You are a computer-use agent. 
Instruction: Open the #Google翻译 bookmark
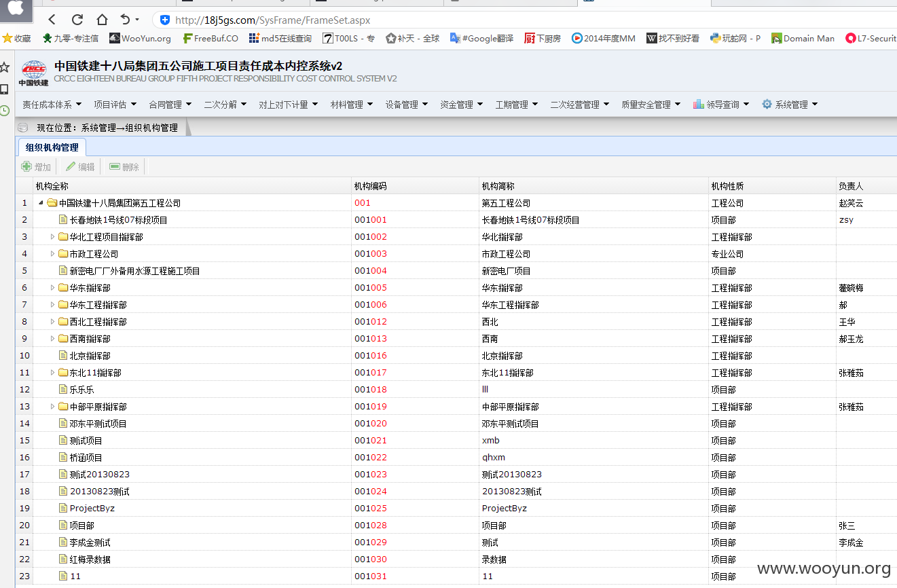tap(481, 39)
